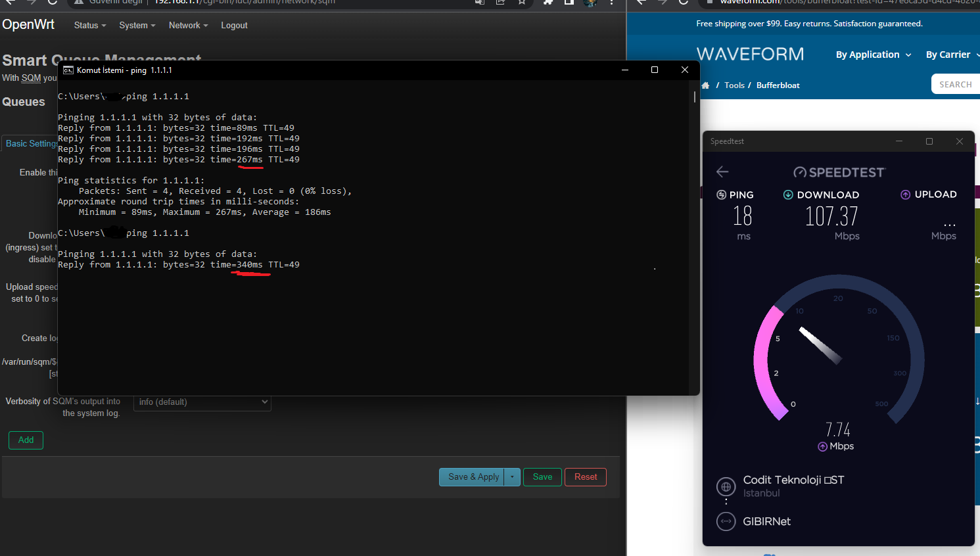This screenshot has height=556, width=980.
Task: Go back in the Waveform browser window
Action: pyautogui.click(x=642, y=2)
